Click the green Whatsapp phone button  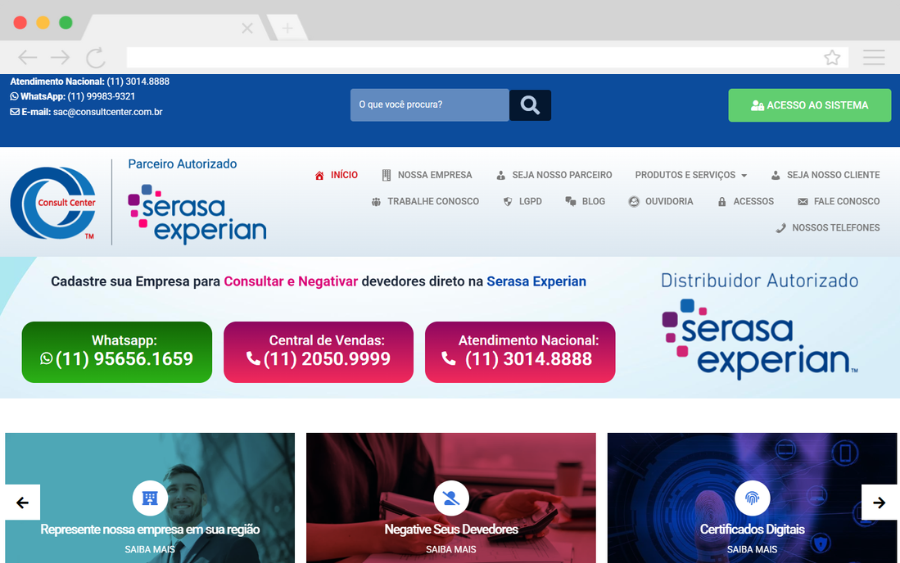point(117,351)
